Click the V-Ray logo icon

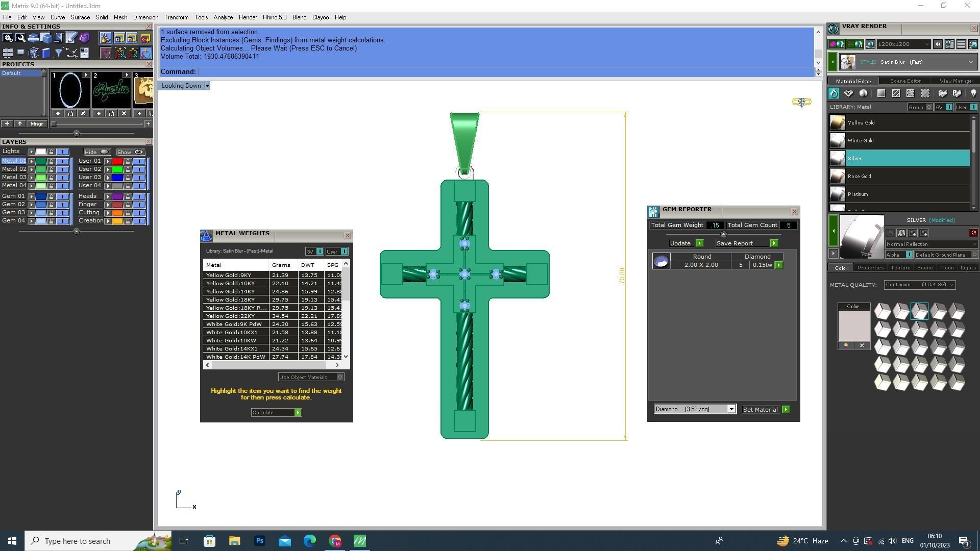833,29
